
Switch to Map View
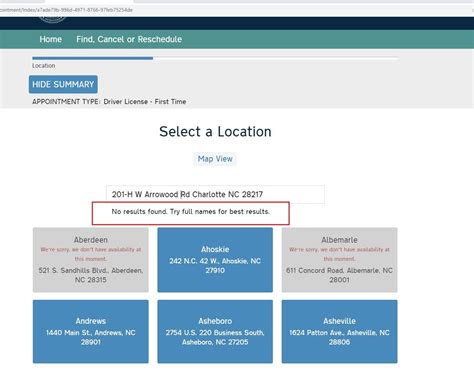coord(215,159)
